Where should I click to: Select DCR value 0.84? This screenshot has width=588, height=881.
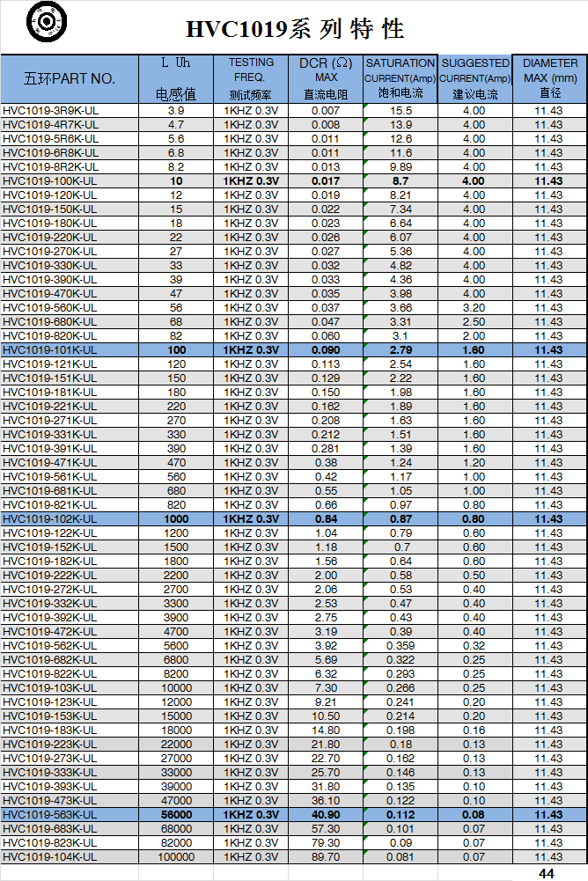click(326, 519)
